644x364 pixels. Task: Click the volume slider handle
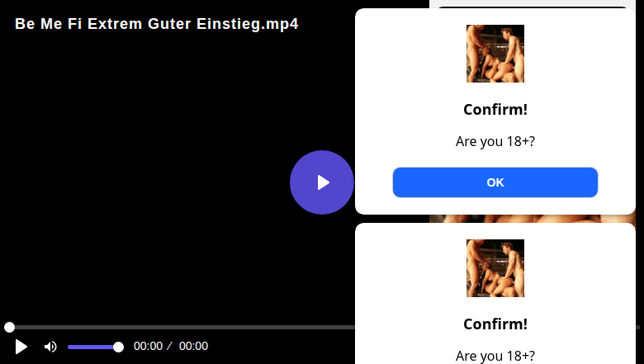[x=118, y=347]
